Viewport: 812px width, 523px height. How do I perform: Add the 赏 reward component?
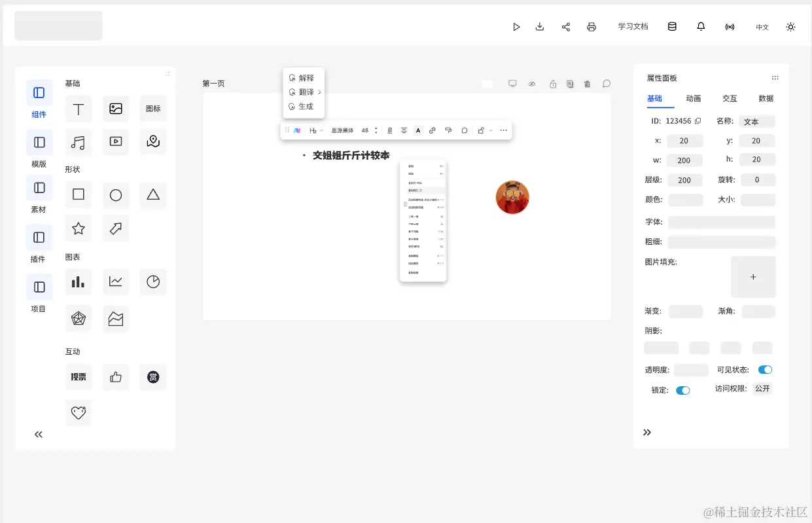pos(153,376)
